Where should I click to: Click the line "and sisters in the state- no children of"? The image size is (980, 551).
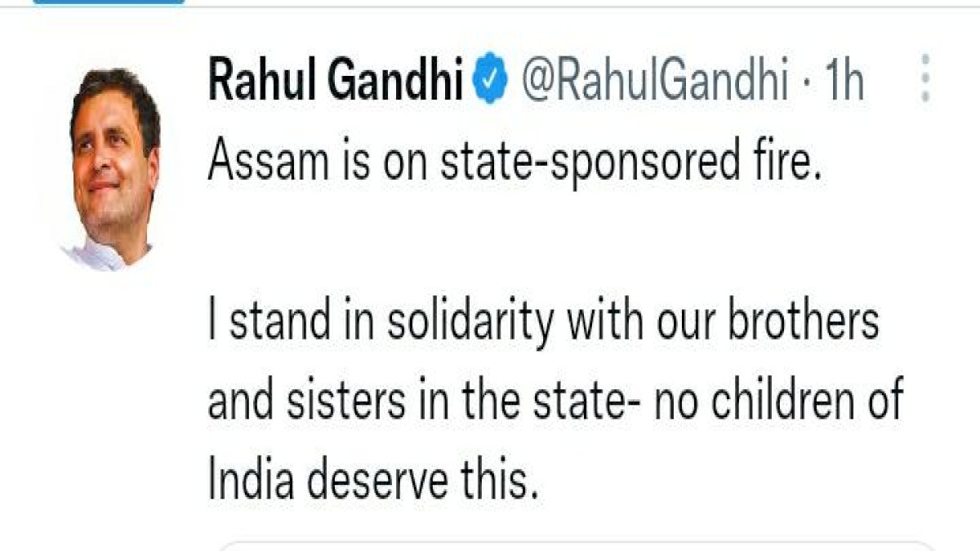click(556, 400)
